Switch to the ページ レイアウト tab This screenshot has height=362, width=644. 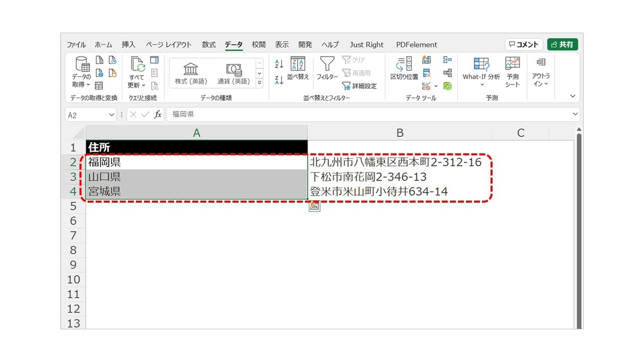pos(169,45)
